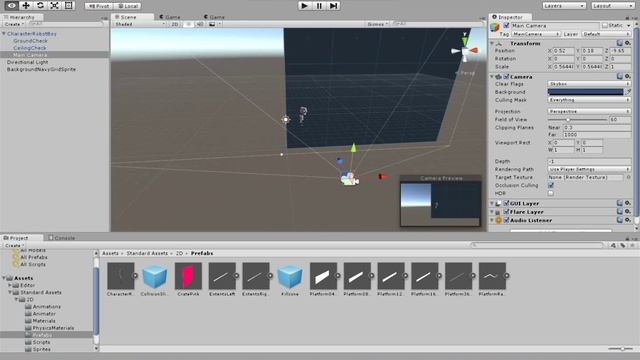Click the camera Background color swatch
This screenshot has width=640, height=360.
coord(585,92)
